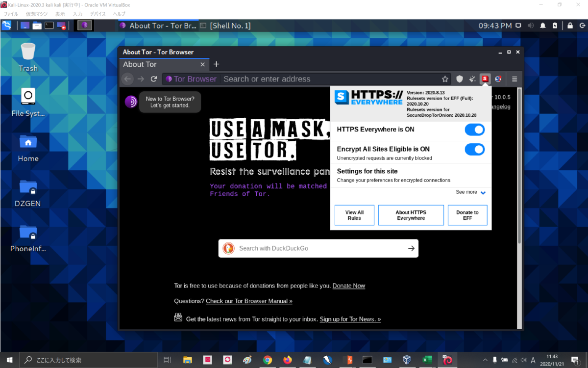Click the Kali display panel icon
Image resolution: width=588 pixels, height=368 pixels.
518,26
